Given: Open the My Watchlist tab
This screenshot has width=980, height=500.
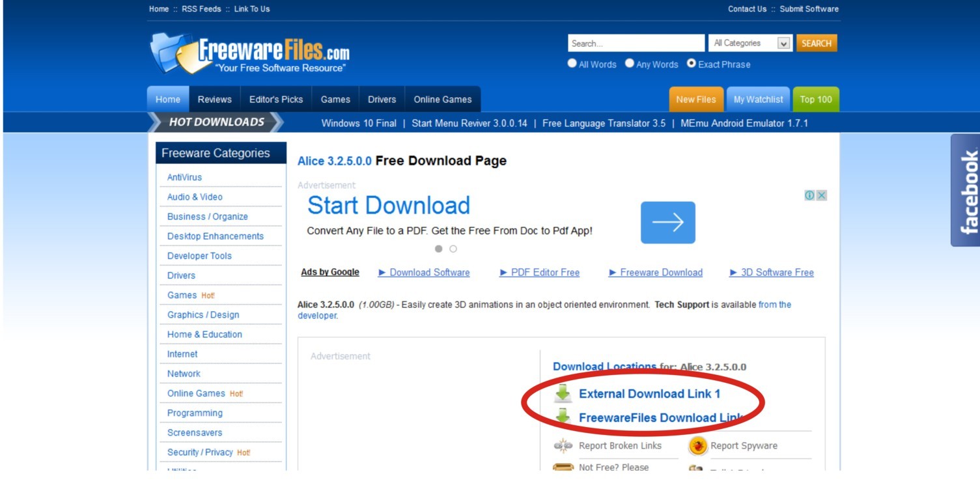Looking at the screenshot, I should [759, 100].
